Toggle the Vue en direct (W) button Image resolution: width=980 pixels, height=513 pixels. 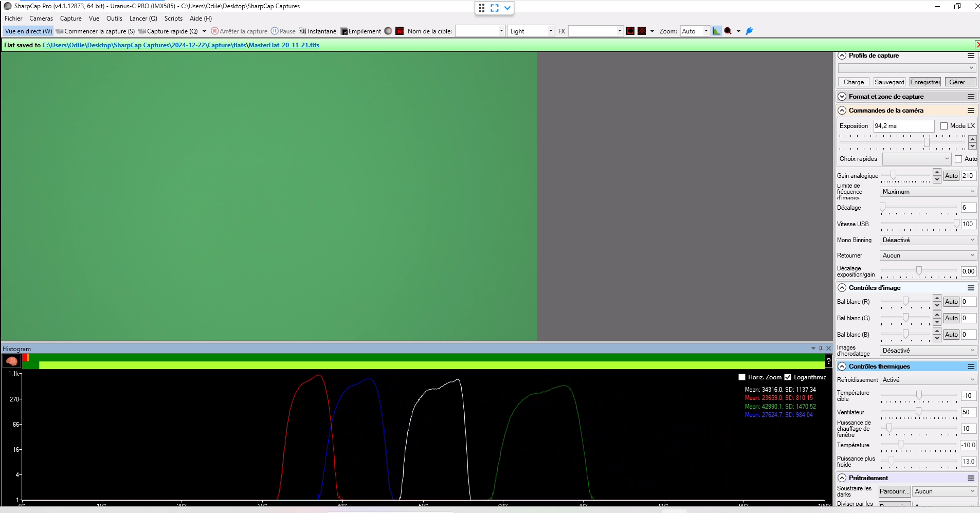(x=28, y=31)
